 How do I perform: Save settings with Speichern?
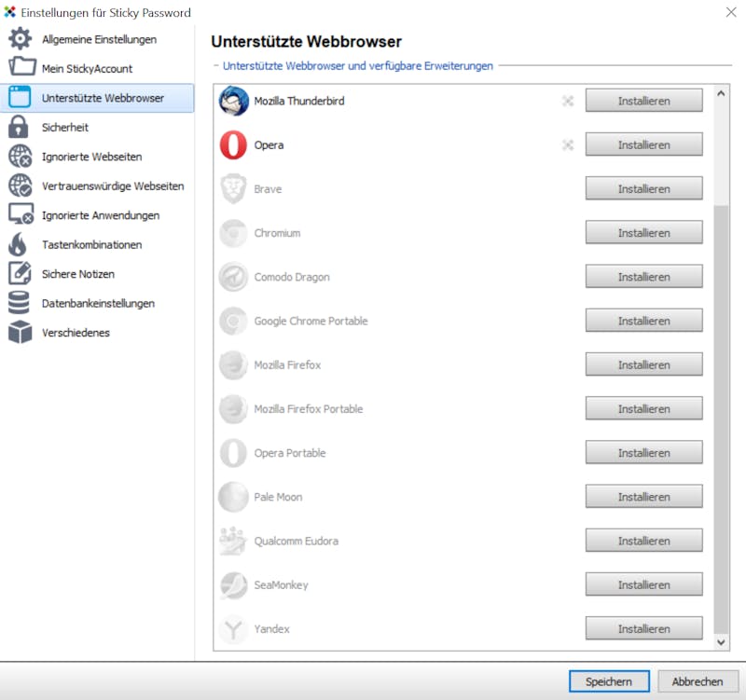tap(609, 681)
